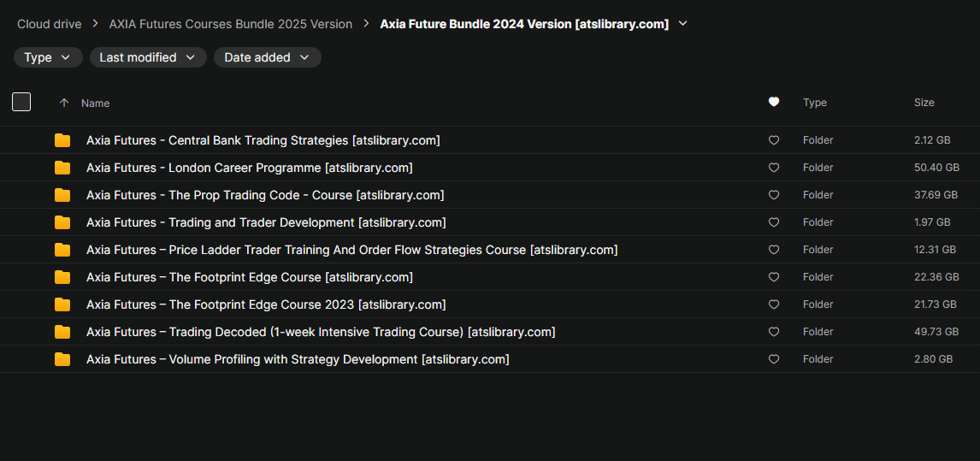
Task: Sort by the Type column header
Action: 814,103
